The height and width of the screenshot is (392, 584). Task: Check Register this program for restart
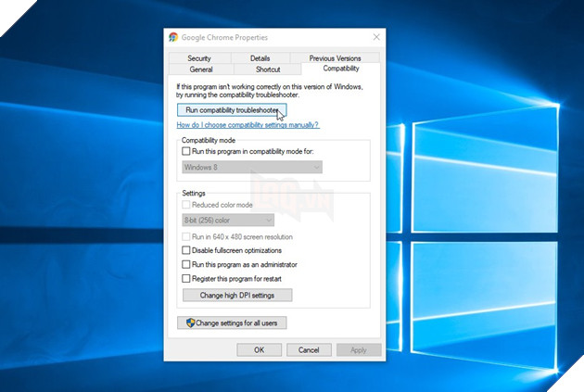click(x=185, y=278)
